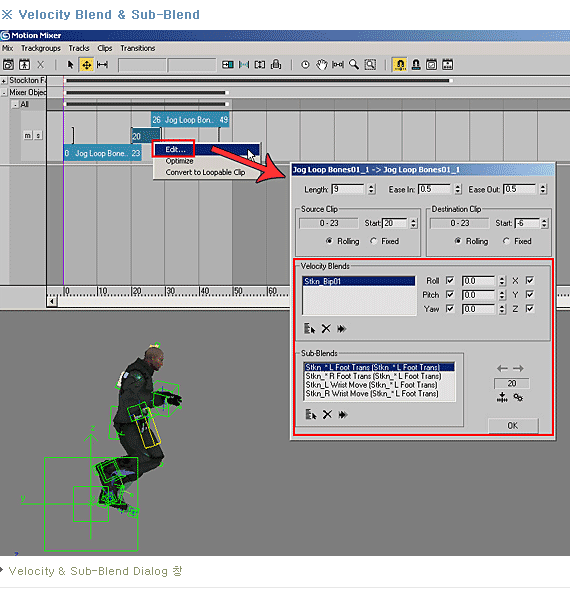This screenshot has height=598, width=570.
Task: Click the second-to-last toolbar window icon
Action: coord(432,64)
